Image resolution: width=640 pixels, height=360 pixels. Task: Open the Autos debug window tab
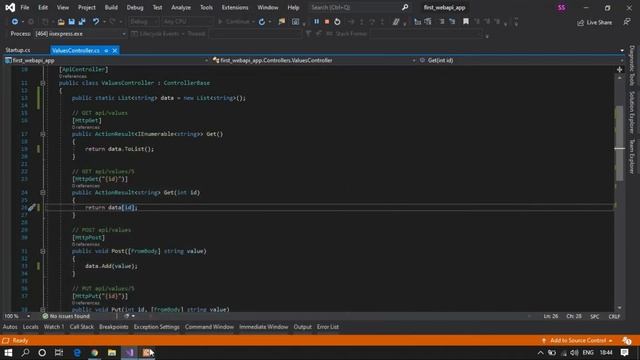pos(10,327)
